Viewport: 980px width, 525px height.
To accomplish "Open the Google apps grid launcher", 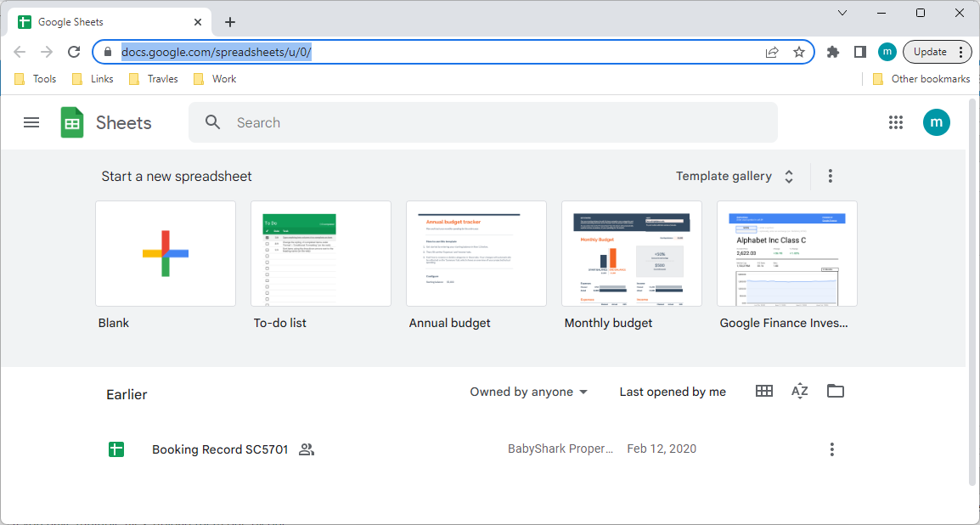I will pyautogui.click(x=896, y=122).
